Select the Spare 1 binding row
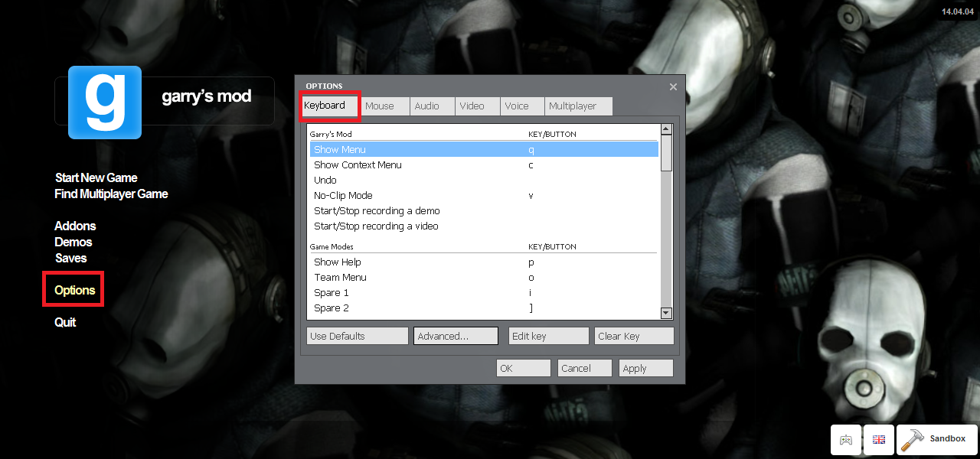The image size is (980, 459). (x=484, y=292)
